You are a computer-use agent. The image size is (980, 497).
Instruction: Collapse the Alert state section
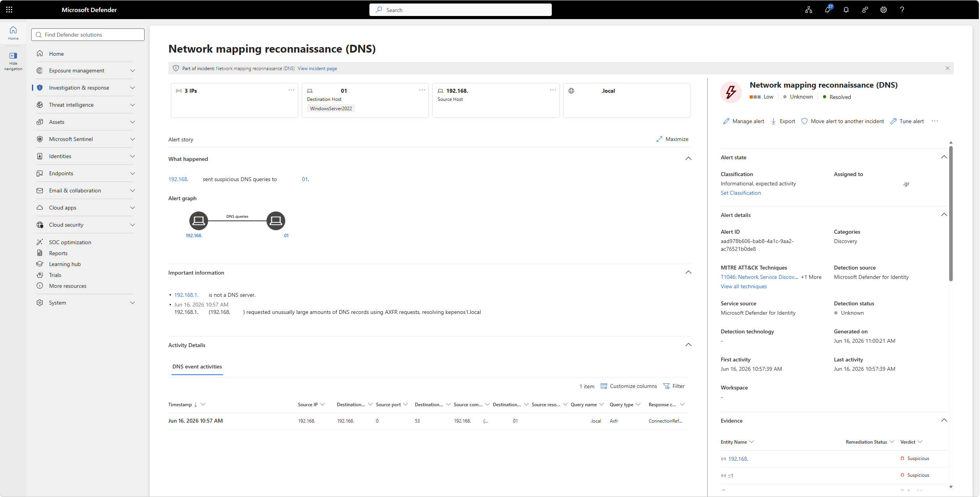point(944,157)
